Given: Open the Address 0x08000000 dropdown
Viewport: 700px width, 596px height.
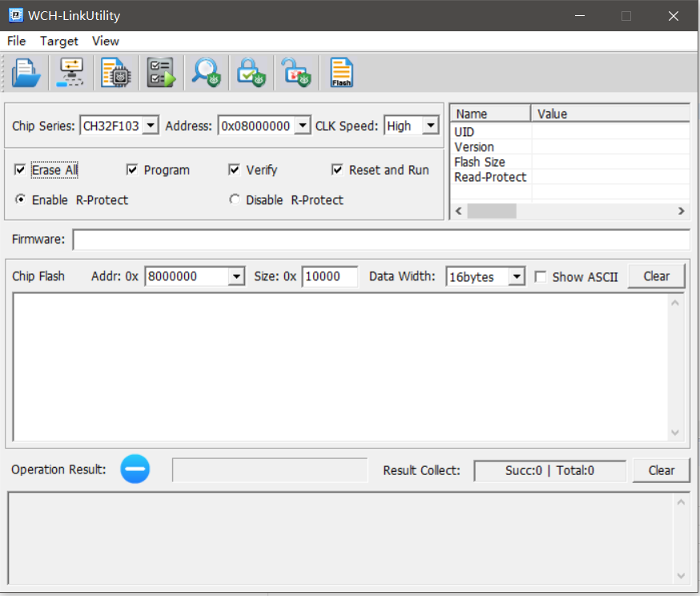Looking at the screenshot, I should click(x=303, y=126).
